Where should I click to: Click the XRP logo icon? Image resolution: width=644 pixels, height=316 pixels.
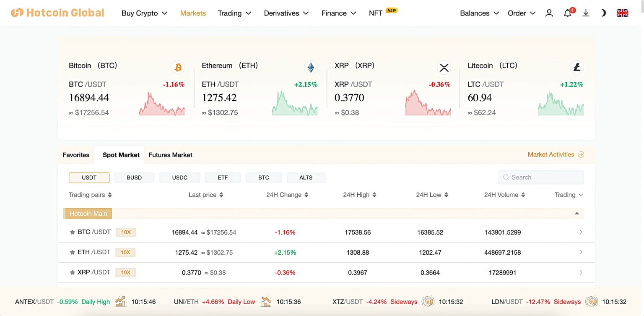[x=444, y=67]
